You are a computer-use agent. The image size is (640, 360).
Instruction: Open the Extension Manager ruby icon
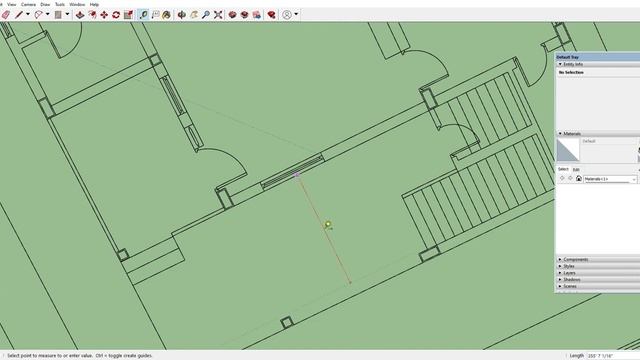(x=271, y=15)
